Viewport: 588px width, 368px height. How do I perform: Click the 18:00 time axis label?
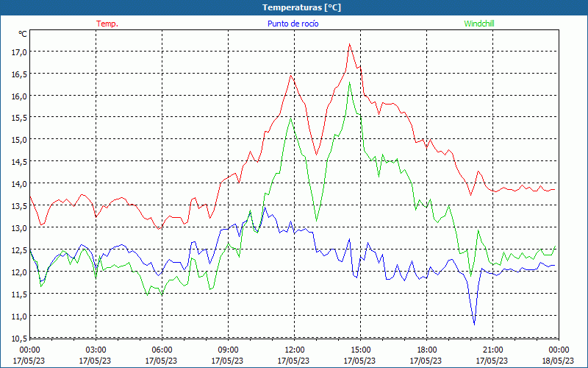(x=426, y=350)
